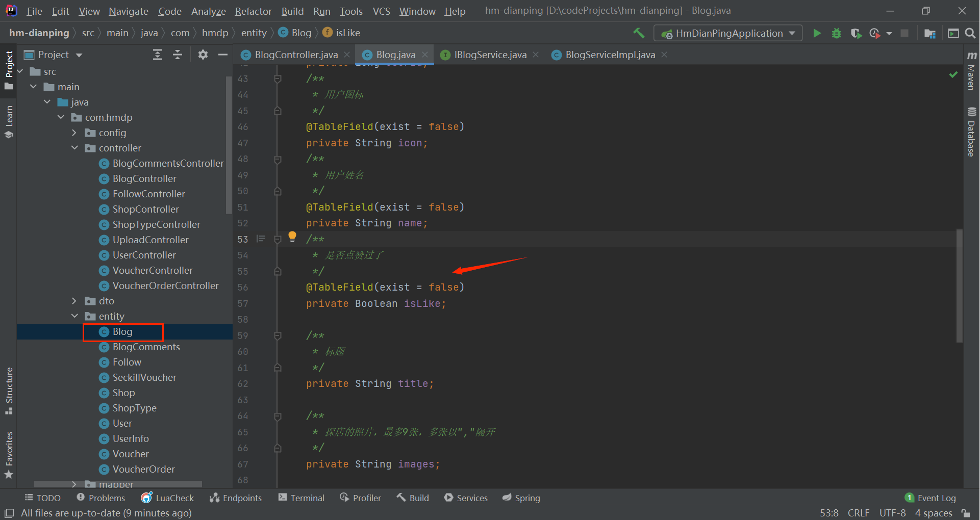The height and width of the screenshot is (520, 980).
Task: Open the Analyze menu
Action: 208,11
